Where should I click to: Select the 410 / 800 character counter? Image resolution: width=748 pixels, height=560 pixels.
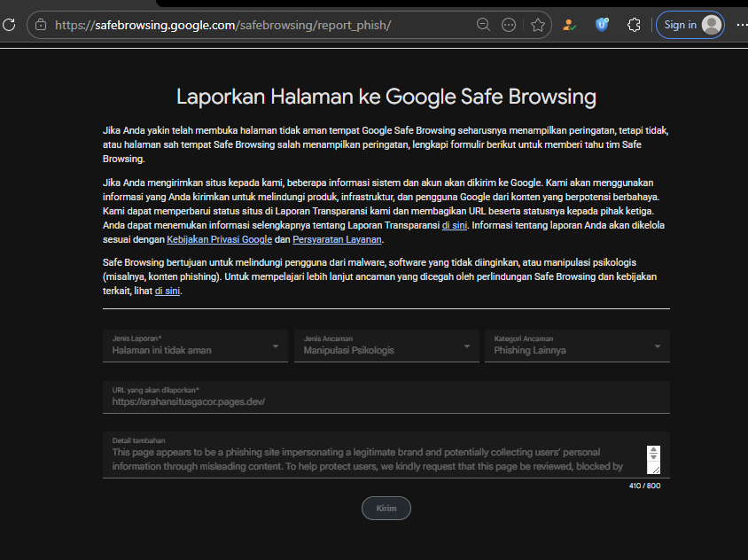coord(644,486)
